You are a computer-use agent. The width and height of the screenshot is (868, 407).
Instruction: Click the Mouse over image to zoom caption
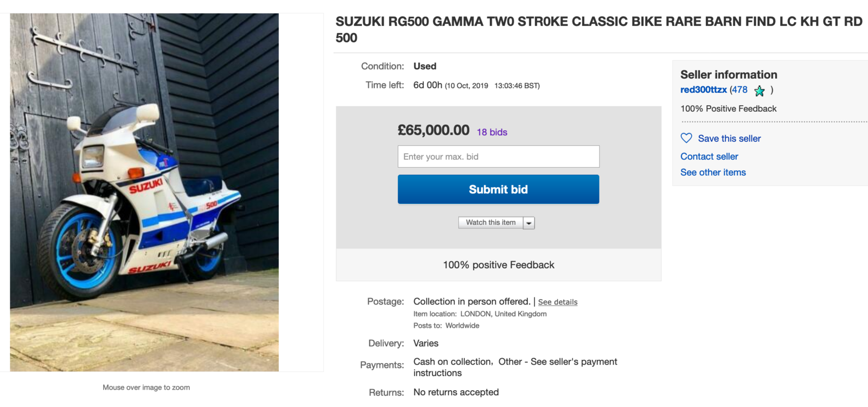tap(146, 387)
